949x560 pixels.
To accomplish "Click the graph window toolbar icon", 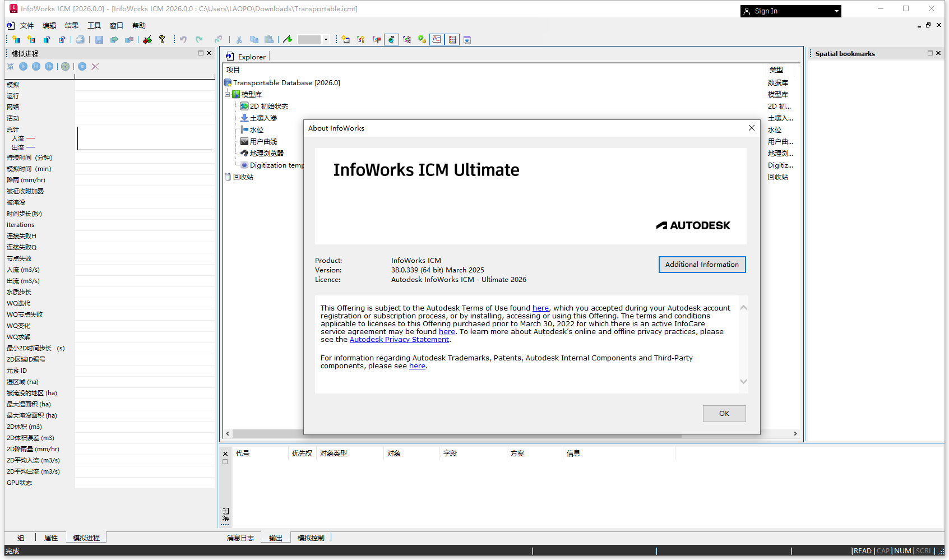I will [437, 39].
